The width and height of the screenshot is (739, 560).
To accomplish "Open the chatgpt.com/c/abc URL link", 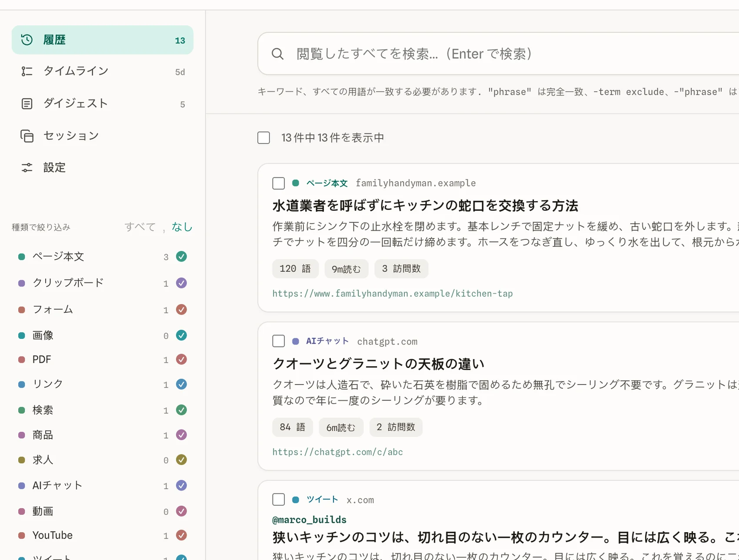I will 338,452.
